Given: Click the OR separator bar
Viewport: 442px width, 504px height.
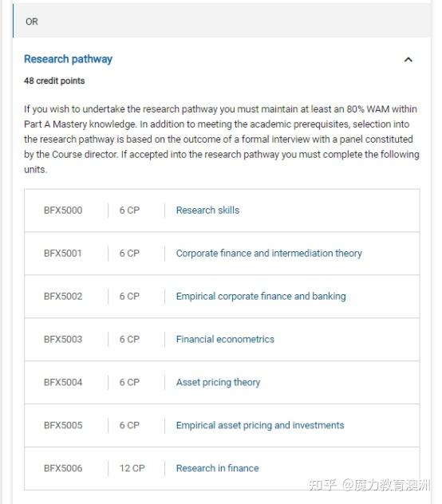Looking at the screenshot, I should pyautogui.click(x=222, y=22).
